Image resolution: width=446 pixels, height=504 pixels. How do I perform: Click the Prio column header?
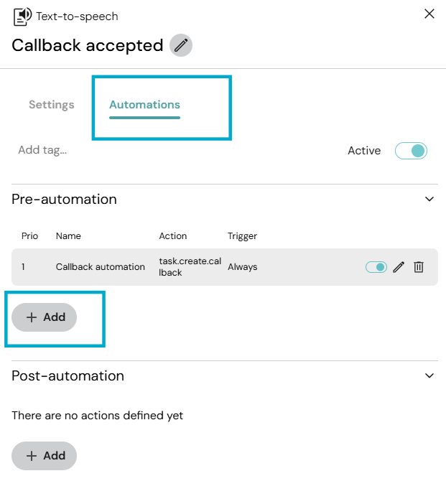29,236
